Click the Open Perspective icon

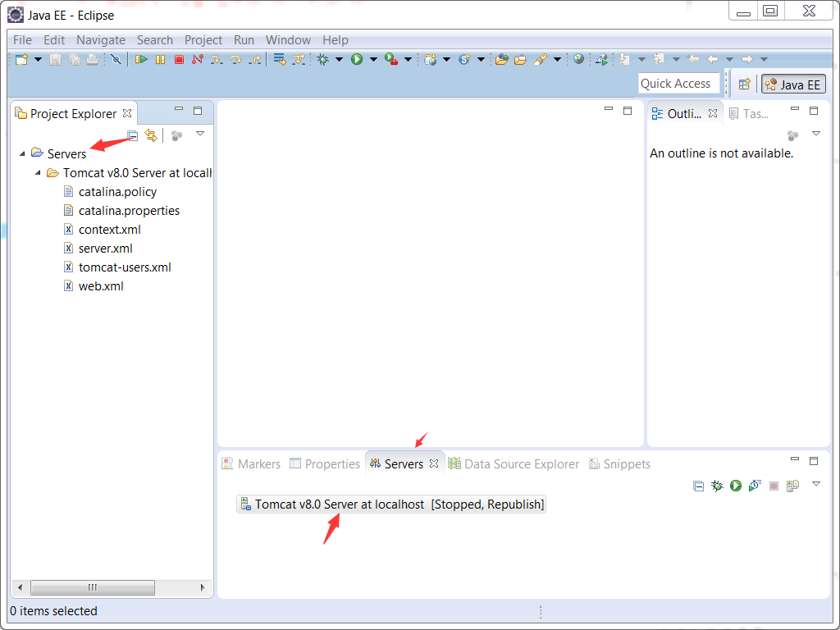(744, 84)
